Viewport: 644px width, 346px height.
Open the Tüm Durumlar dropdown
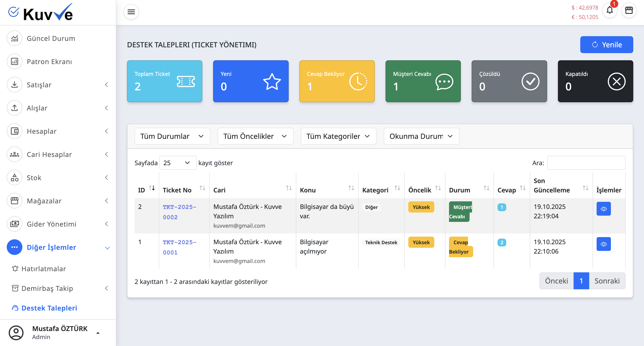pos(172,136)
